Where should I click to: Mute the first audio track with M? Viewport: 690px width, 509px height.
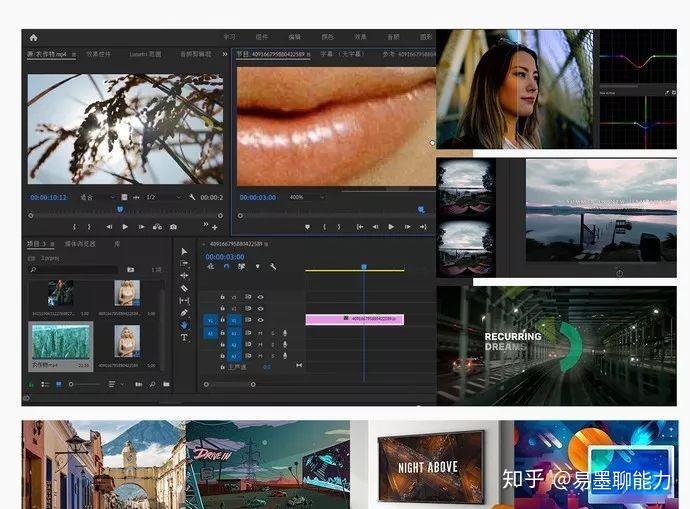(260, 333)
